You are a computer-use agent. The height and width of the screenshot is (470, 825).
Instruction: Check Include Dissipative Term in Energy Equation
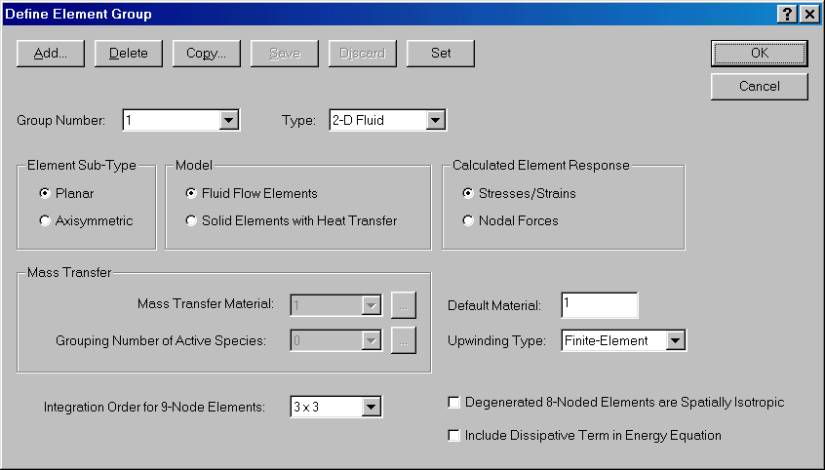point(455,435)
